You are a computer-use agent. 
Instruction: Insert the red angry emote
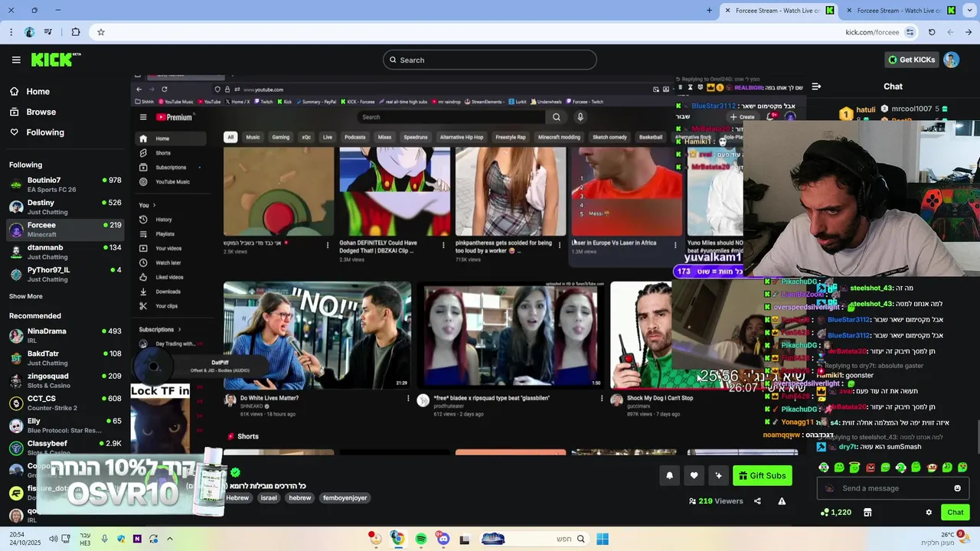pos(870,467)
